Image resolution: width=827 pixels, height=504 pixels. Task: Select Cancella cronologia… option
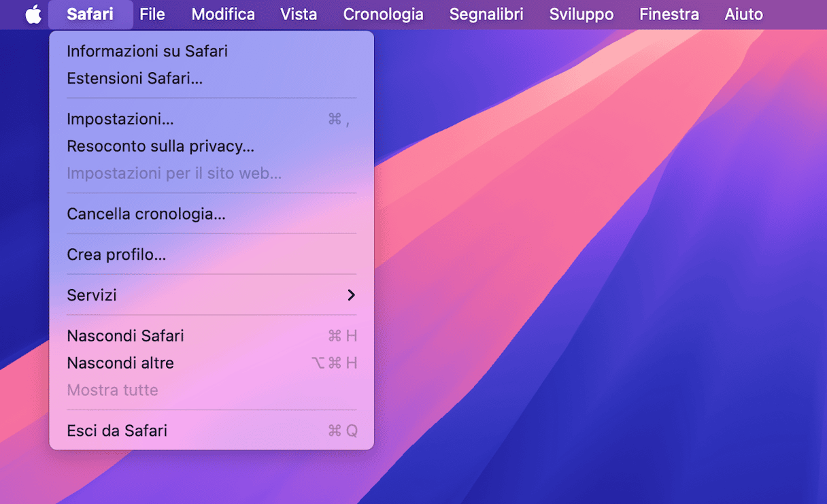click(x=212, y=214)
